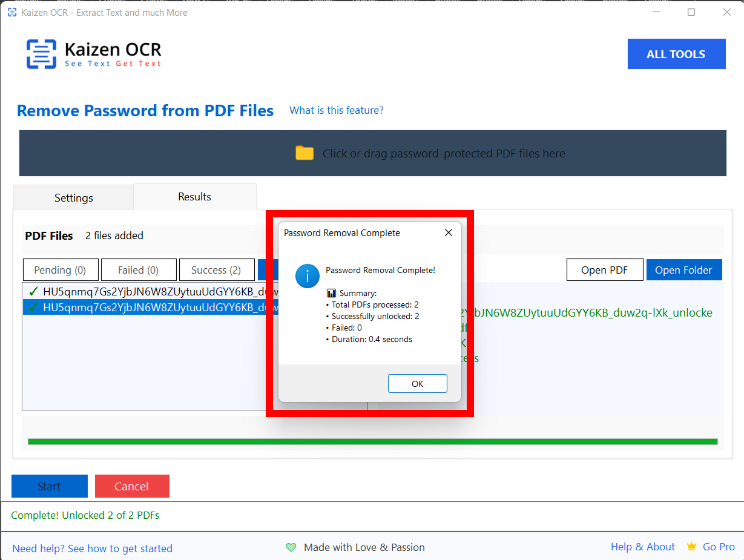Click the Open Folder button
Viewport: 744px width, 560px height.
point(683,270)
